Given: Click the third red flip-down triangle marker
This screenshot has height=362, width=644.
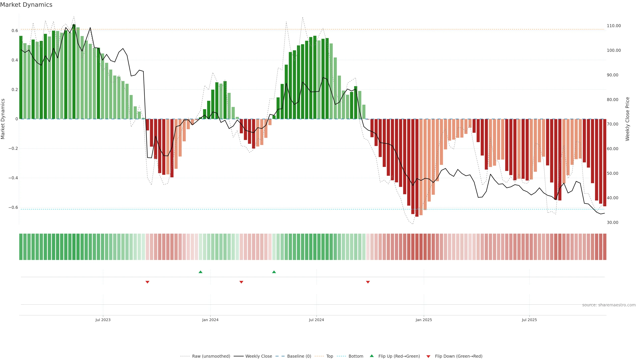Looking at the screenshot, I should pos(368,282).
